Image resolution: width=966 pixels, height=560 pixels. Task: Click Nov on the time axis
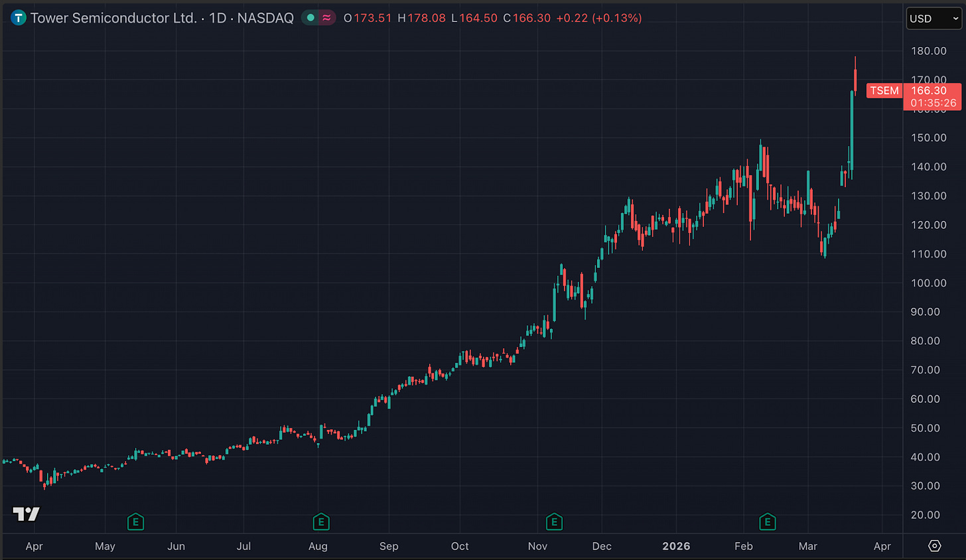[x=537, y=546]
